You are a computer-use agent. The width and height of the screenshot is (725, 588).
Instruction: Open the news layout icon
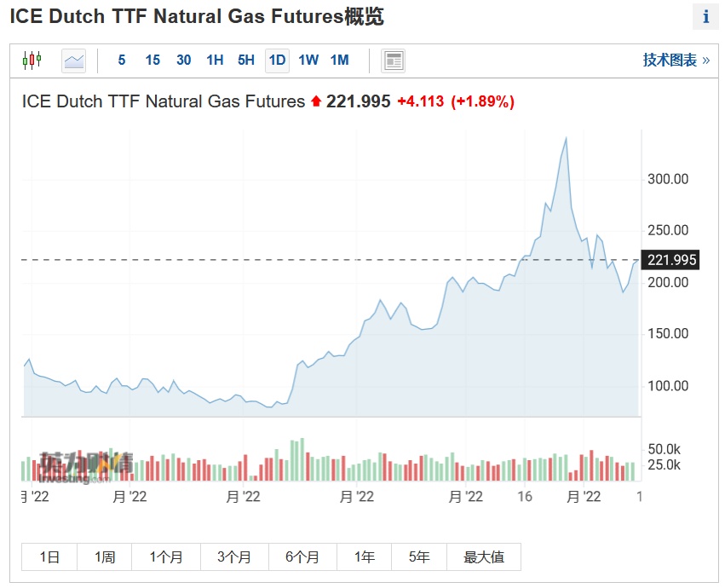point(393,61)
